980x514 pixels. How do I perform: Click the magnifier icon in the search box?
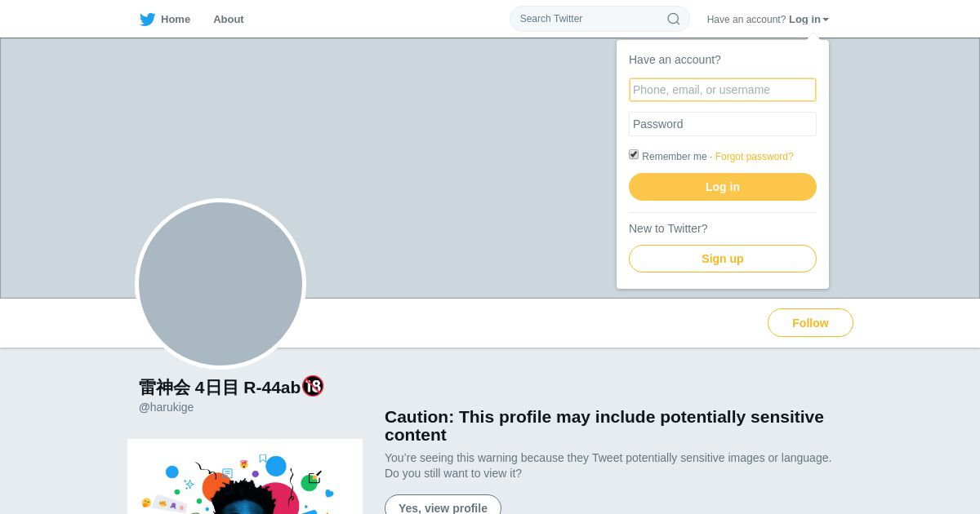[x=674, y=19]
